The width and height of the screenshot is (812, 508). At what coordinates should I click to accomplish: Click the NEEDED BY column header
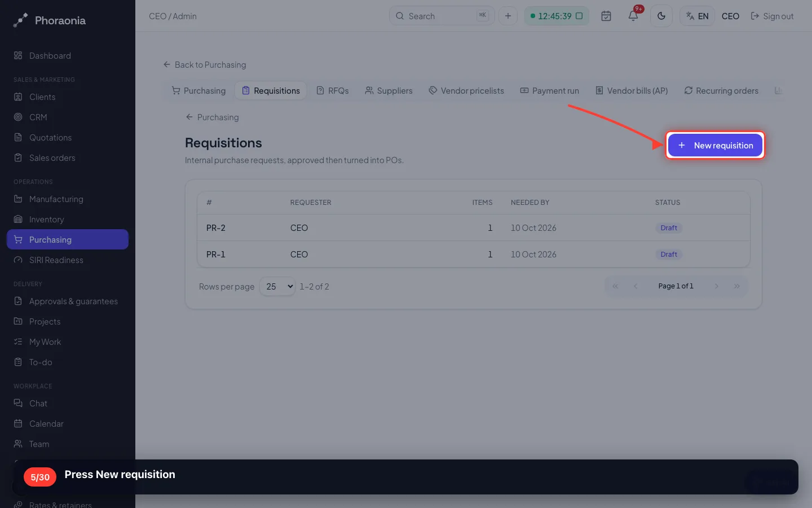tap(530, 203)
